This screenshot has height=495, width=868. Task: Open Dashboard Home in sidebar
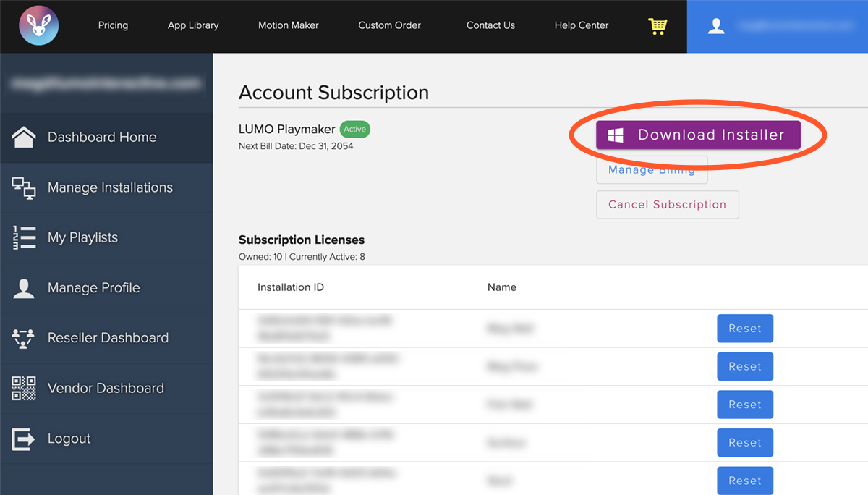(x=106, y=137)
